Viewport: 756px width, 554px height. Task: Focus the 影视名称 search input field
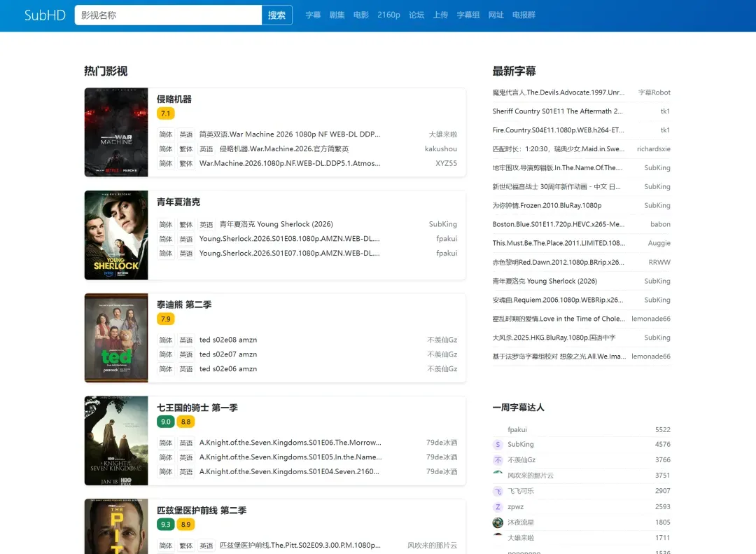[168, 15]
